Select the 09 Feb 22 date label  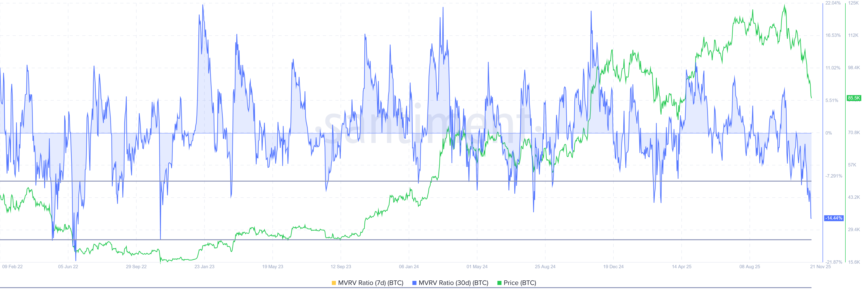tap(12, 267)
